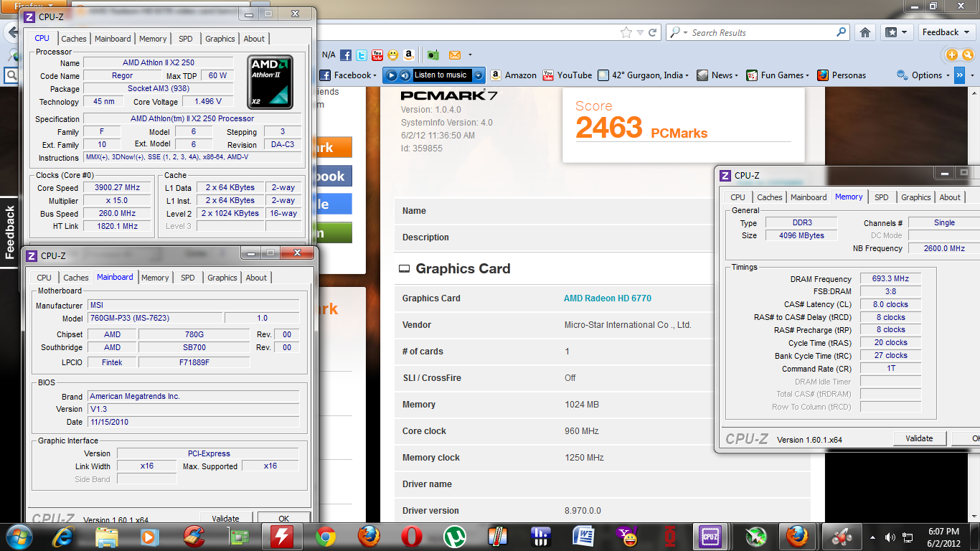Switch to Caches tab in top CPU-Z window
This screenshot has height=551, width=980.
pos(74,39)
